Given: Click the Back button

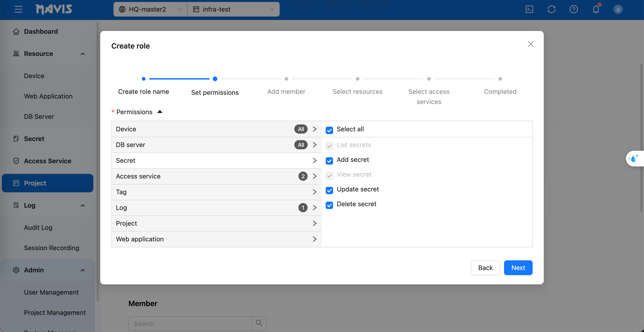Looking at the screenshot, I should [x=485, y=267].
